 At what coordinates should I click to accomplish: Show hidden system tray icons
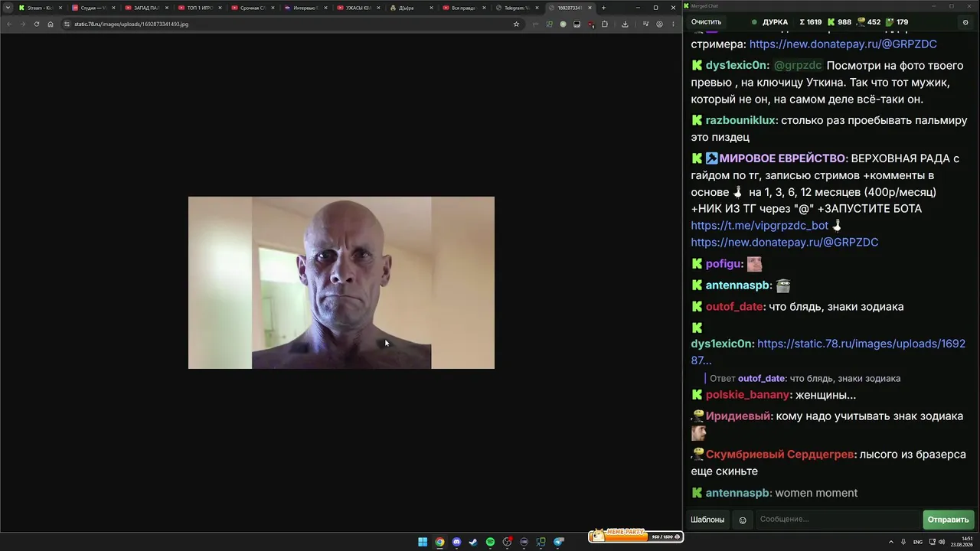892,542
